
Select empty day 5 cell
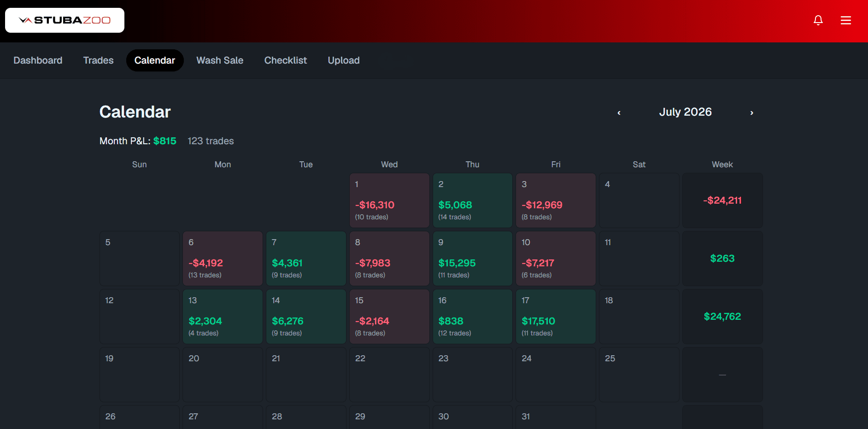click(x=140, y=259)
